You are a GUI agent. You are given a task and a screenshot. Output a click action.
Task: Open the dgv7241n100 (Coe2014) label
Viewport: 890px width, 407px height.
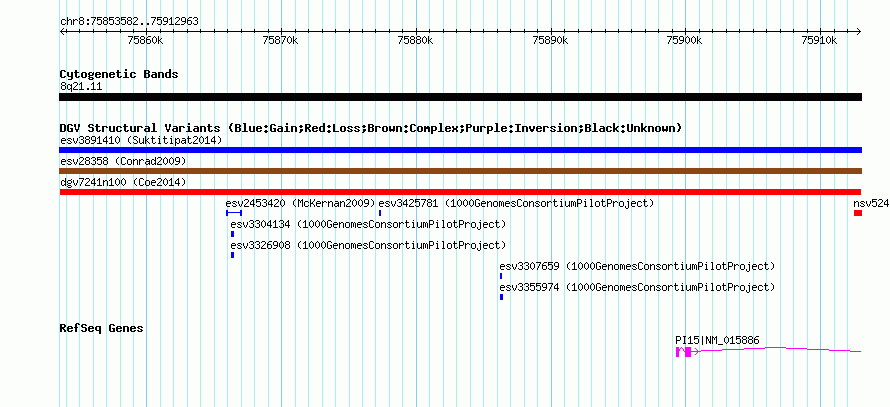pos(123,182)
